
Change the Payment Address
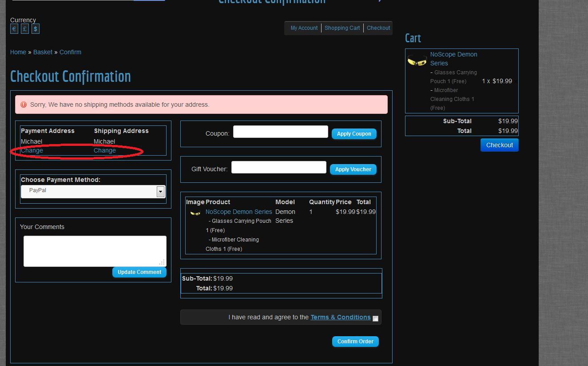[32, 150]
